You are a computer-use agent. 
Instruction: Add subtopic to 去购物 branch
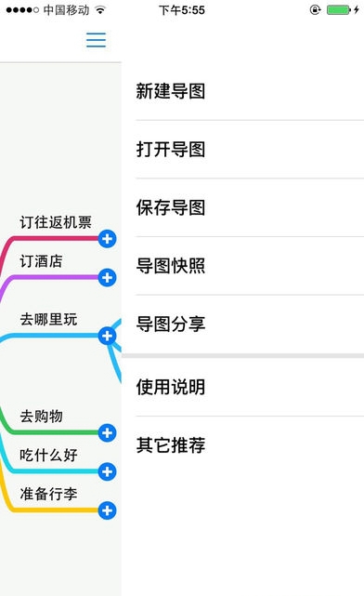(107, 433)
